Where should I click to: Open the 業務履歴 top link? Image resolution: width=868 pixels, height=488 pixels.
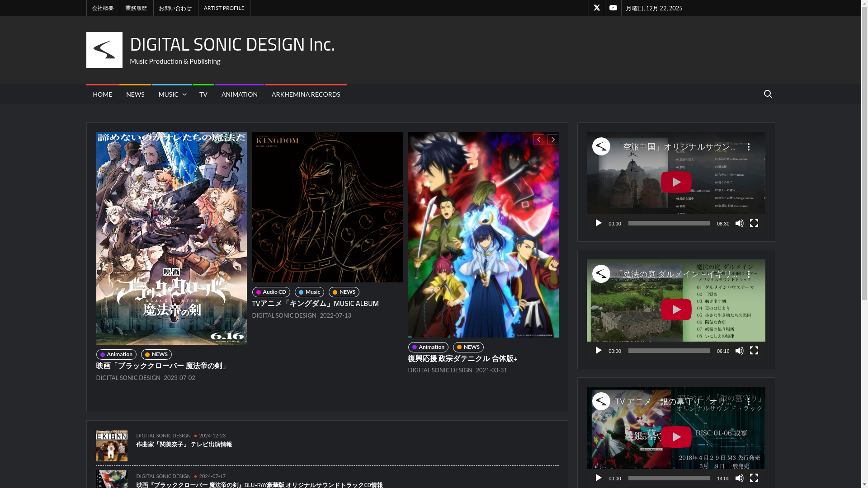point(136,8)
